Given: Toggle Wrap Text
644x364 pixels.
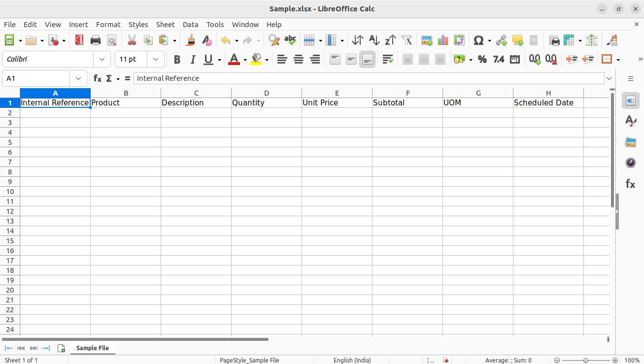Looking at the screenshot, I should coord(387,60).
